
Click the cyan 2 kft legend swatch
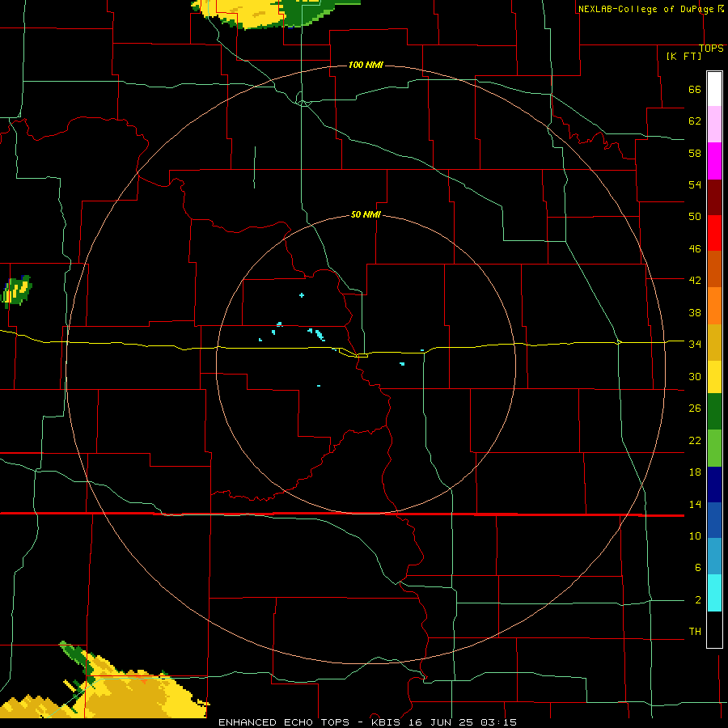click(x=714, y=593)
